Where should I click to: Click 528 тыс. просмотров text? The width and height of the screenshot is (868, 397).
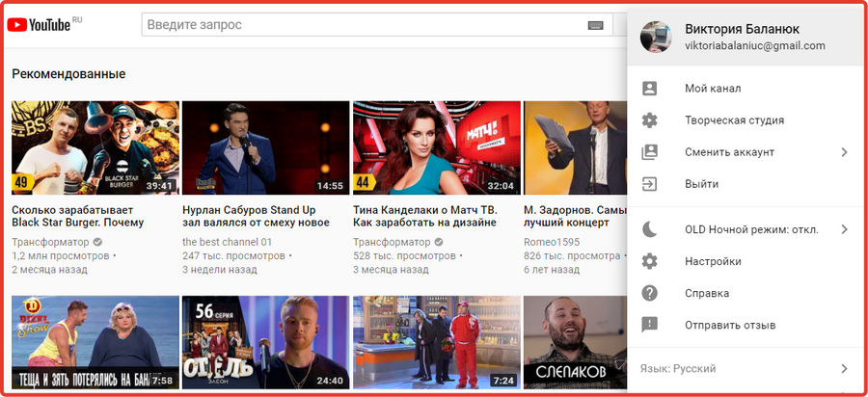(x=405, y=256)
